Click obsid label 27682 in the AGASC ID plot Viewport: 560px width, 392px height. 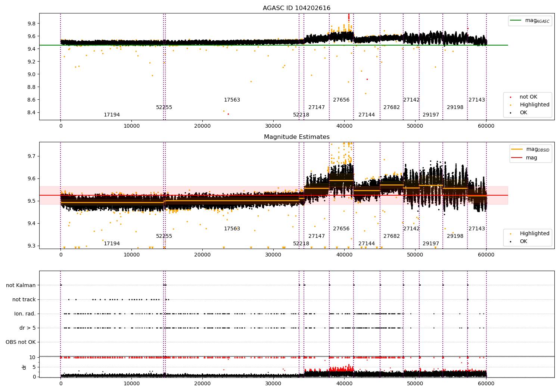(392, 108)
